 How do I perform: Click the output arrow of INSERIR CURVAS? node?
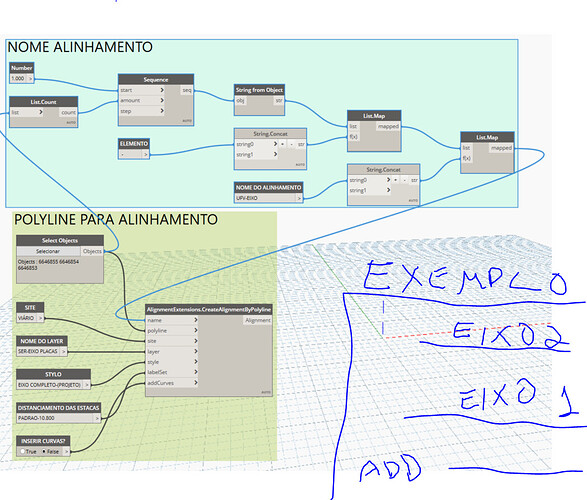point(66,451)
